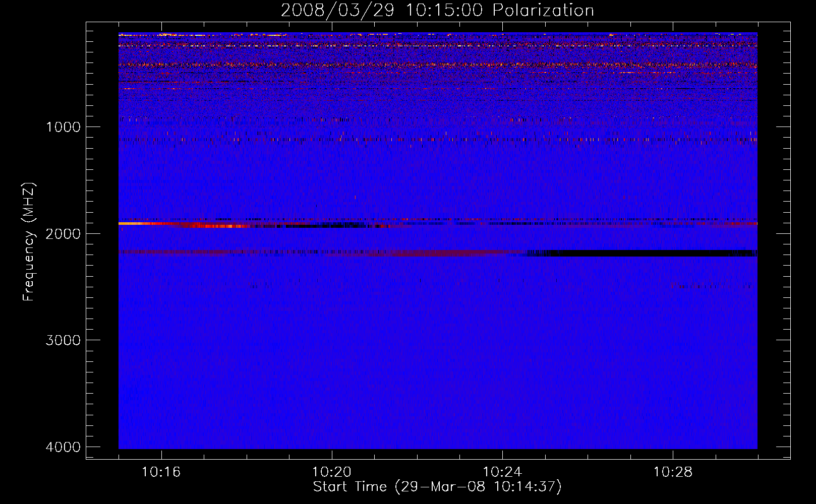Click the 3000 frequency axis label
The width and height of the screenshot is (816, 504).
(63, 340)
